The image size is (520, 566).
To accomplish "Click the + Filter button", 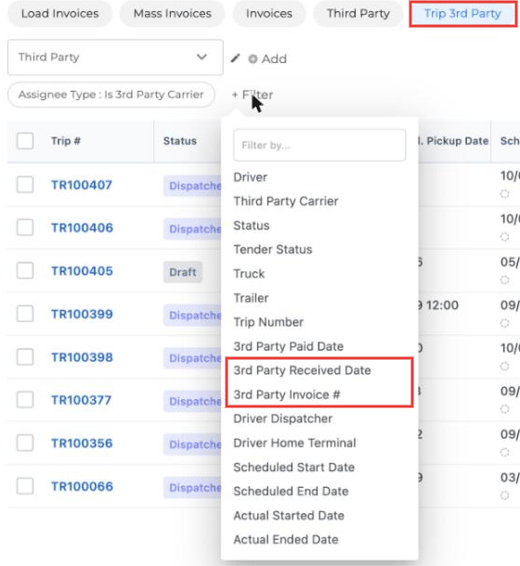I will click(x=252, y=95).
